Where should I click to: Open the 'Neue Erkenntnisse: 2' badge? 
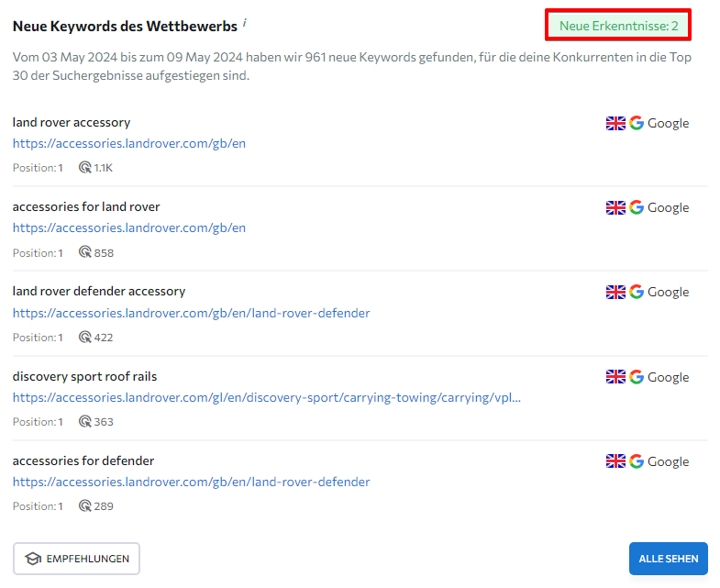click(618, 26)
